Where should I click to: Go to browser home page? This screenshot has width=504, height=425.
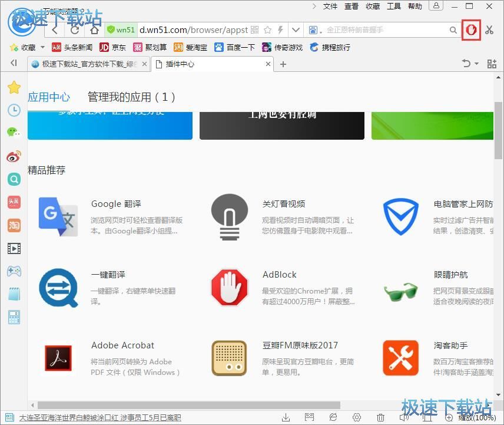94,30
